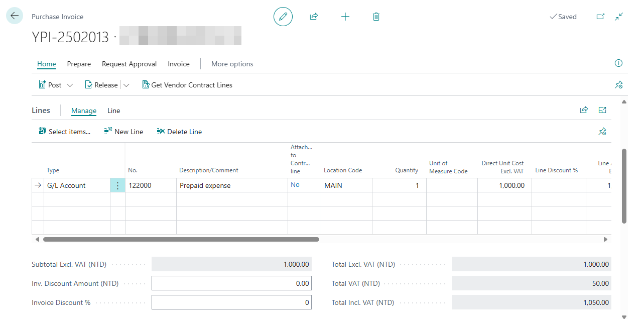Screen dimensions: 644x319
Task: Click the Post action
Action: coord(50,85)
